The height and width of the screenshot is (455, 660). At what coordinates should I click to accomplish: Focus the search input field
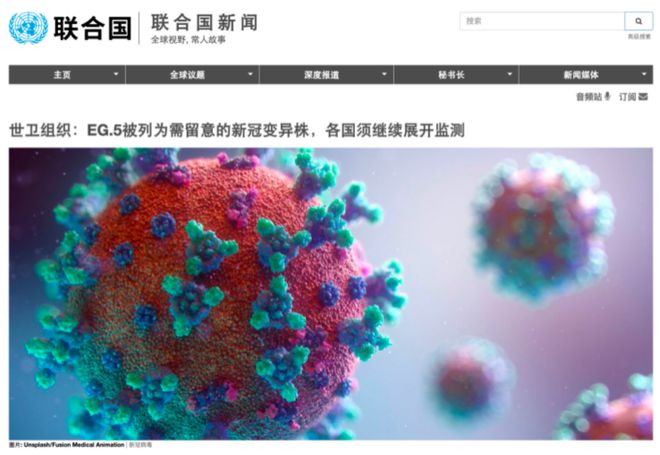click(542, 21)
